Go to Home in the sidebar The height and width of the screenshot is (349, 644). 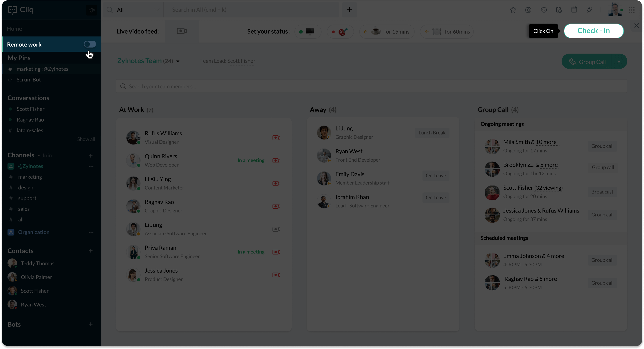14,29
